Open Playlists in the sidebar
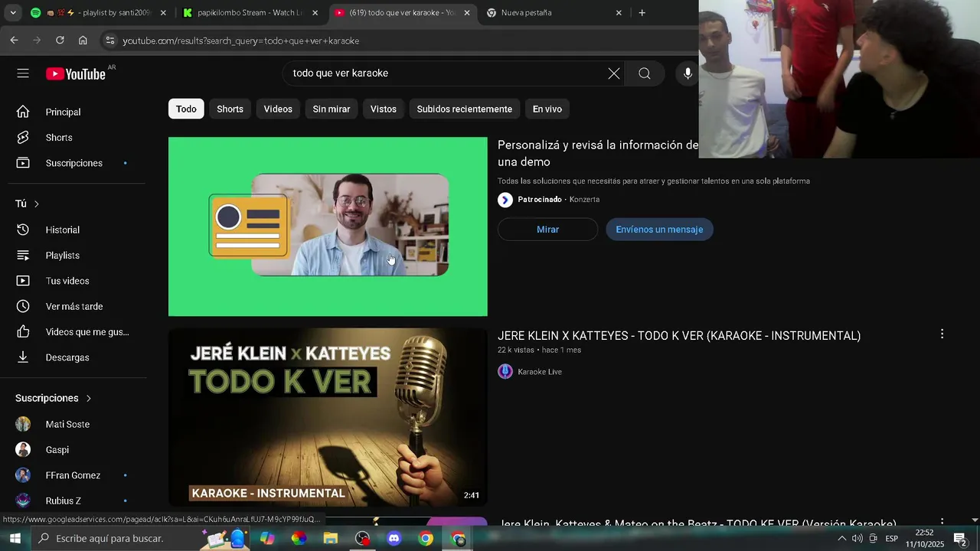 [77, 256]
